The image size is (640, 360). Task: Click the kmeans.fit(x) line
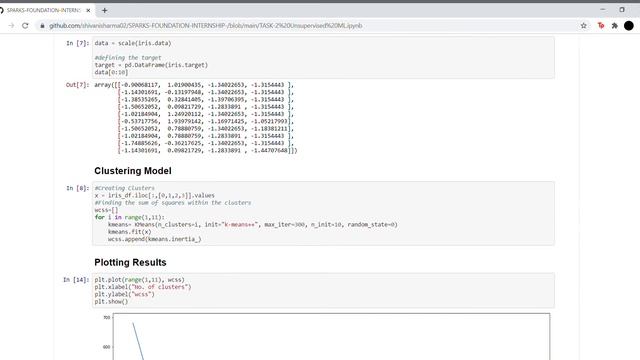click(x=129, y=232)
